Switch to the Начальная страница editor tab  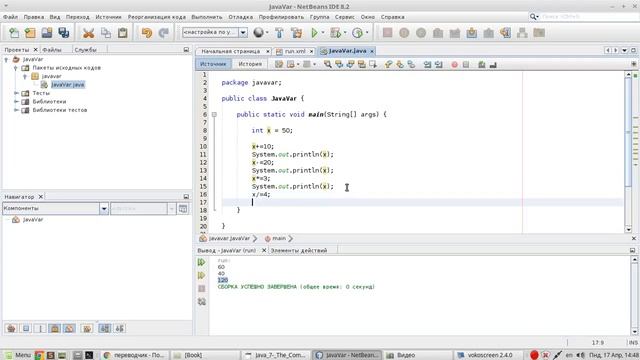point(231,51)
